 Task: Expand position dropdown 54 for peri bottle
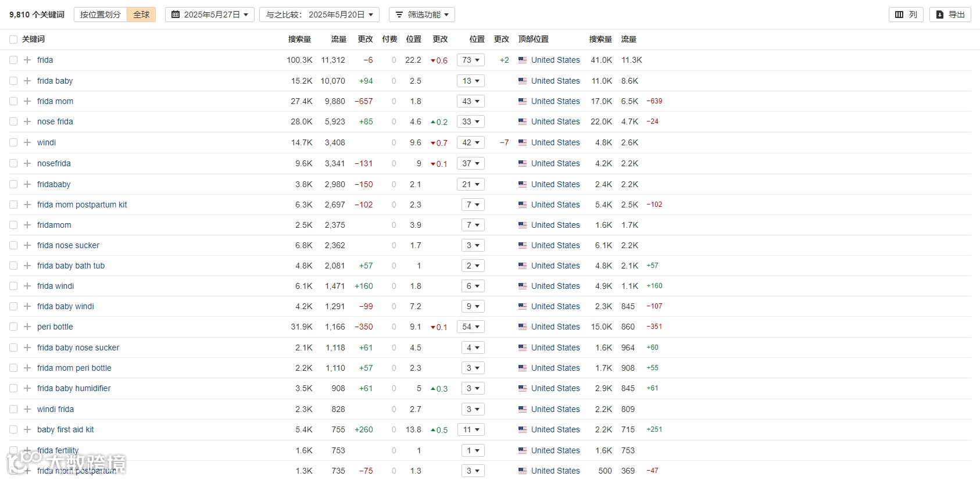click(471, 327)
